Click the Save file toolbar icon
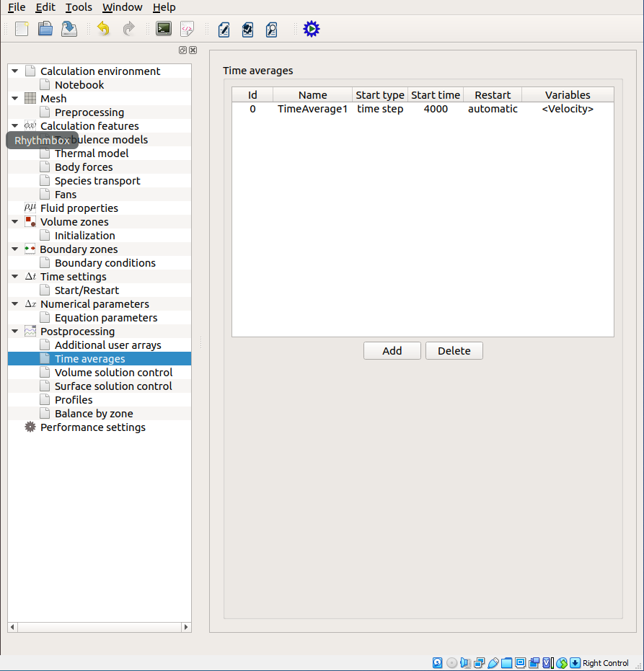 click(69, 29)
